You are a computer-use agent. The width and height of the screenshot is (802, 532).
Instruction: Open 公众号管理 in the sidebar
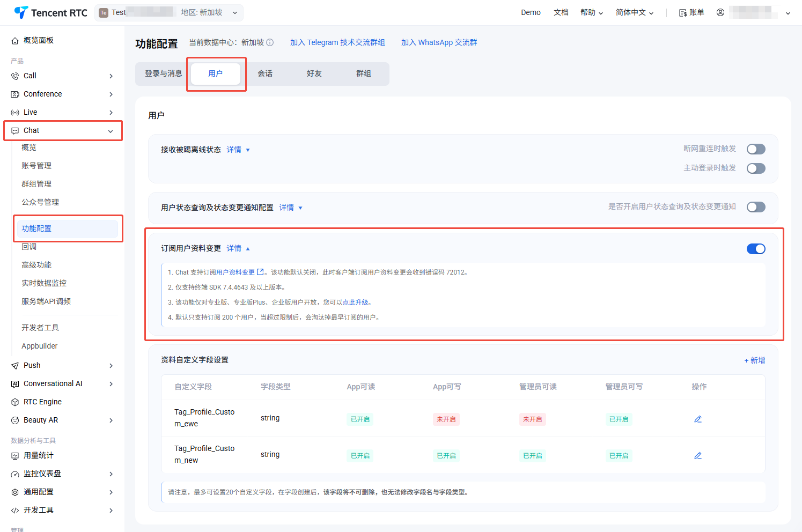[40, 202]
